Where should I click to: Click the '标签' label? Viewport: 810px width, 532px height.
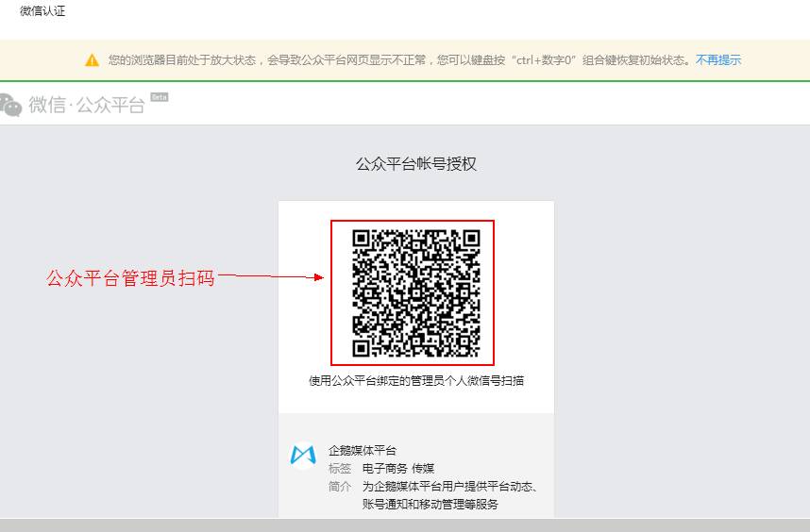click(340, 469)
